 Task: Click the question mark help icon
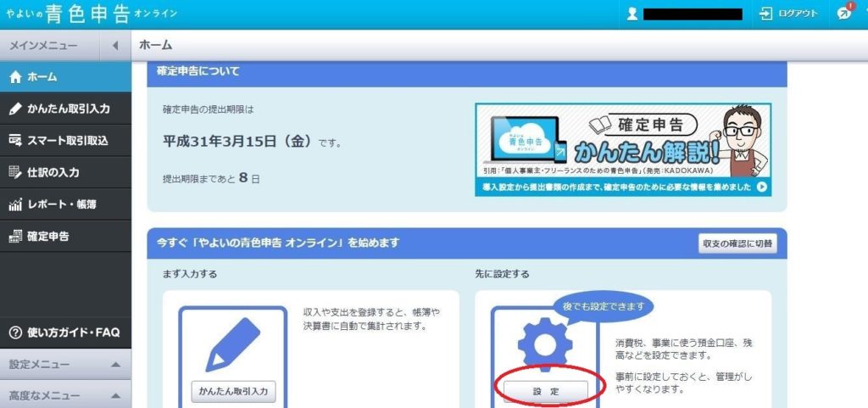(15, 333)
